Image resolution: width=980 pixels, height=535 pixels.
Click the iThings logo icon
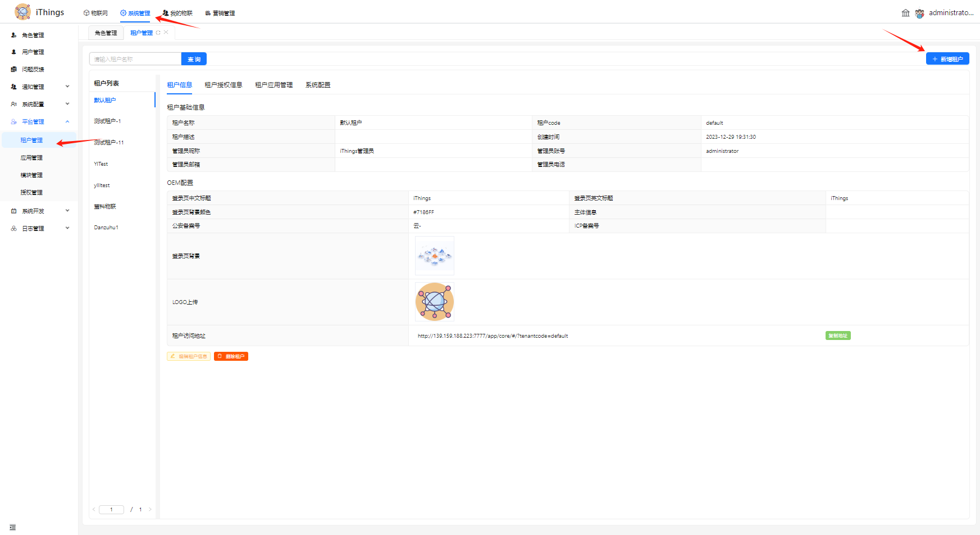pyautogui.click(x=22, y=12)
